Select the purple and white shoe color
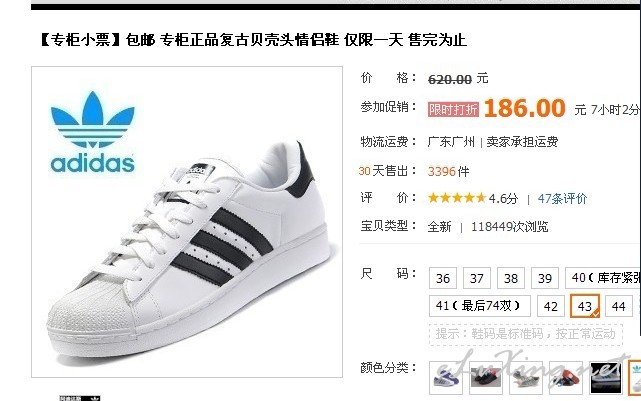 coord(446,378)
